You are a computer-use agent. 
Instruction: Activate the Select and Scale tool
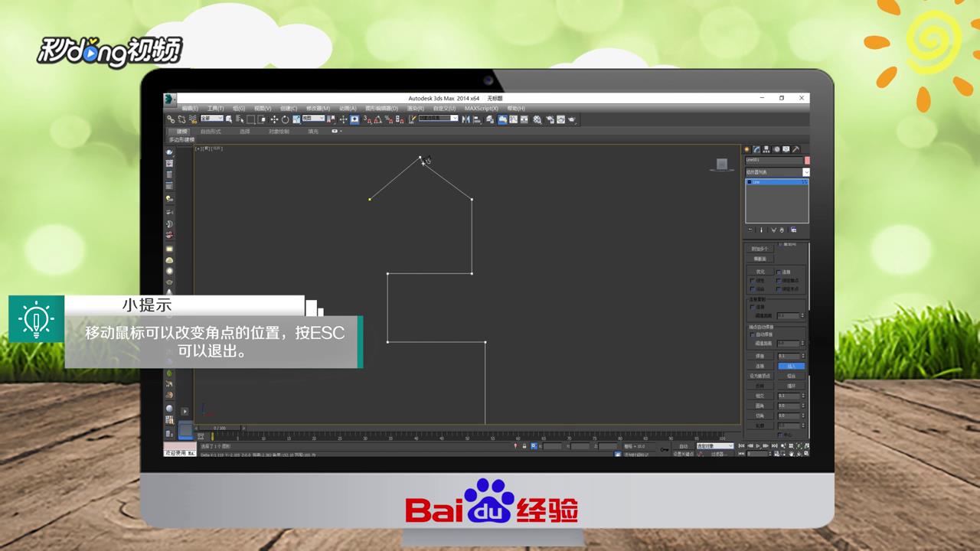(296, 119)
